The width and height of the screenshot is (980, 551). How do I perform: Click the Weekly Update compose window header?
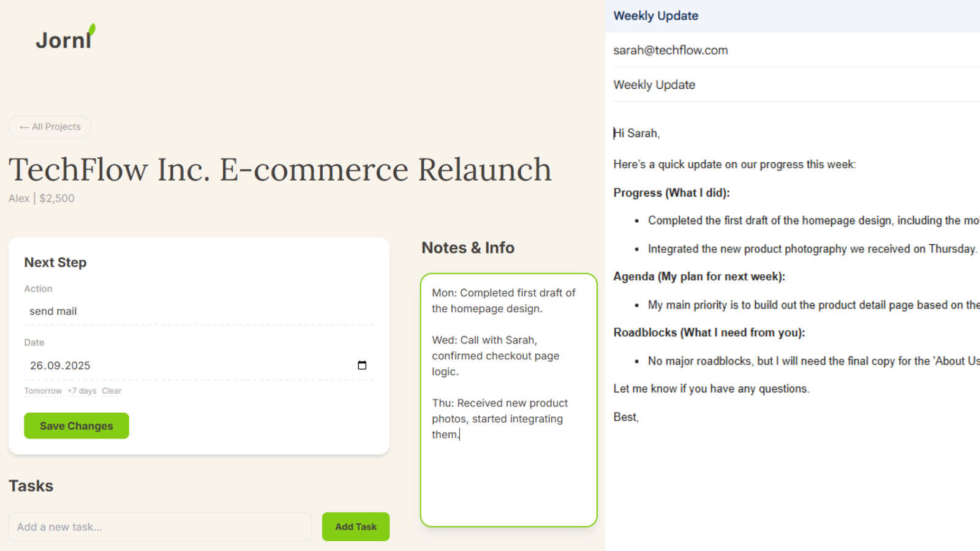(656, 16)
